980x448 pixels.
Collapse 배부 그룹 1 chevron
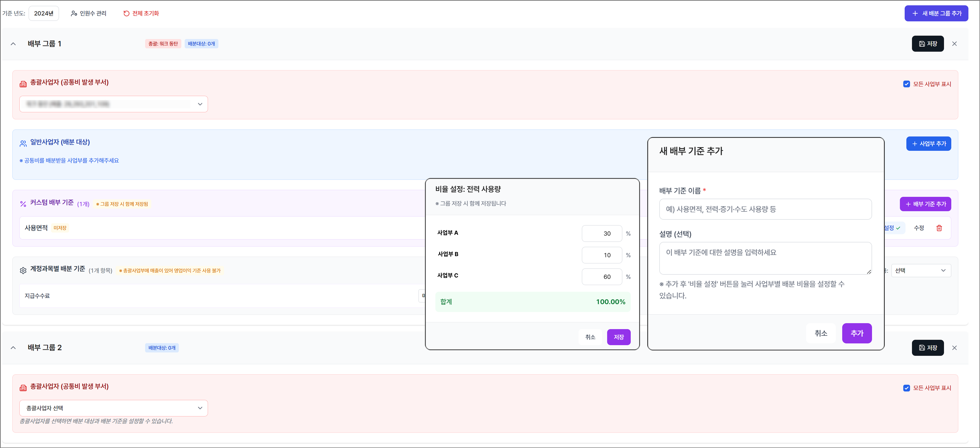click(13, 44)
